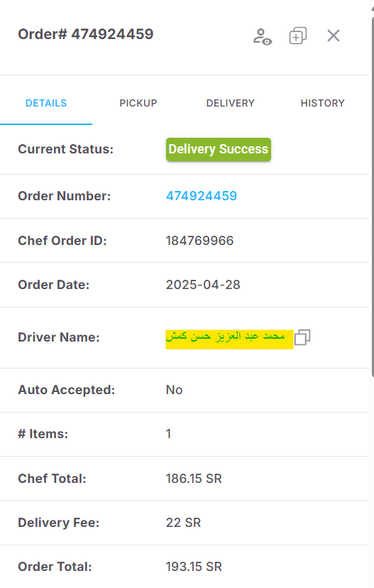Viewport: 374px width, 588px height.
Task: Copy the driver name with copy icon
Action: pyautogui.click(x=302, y=337)
